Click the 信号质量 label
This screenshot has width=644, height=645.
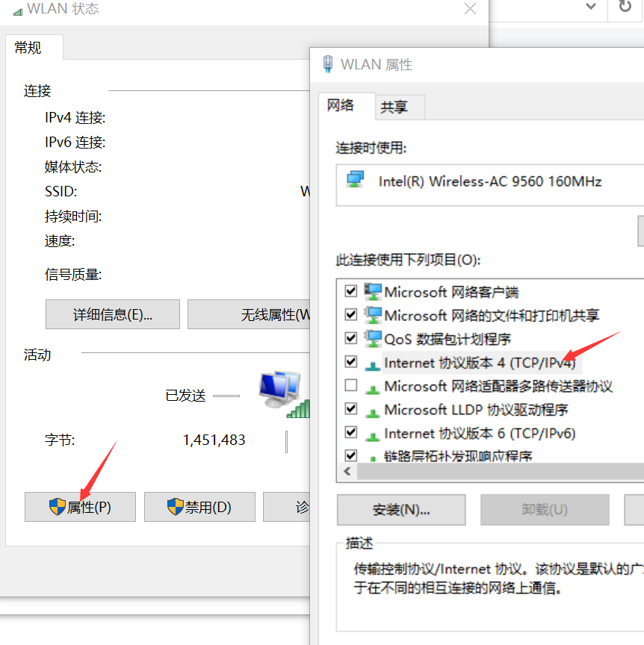coord(73,275)
